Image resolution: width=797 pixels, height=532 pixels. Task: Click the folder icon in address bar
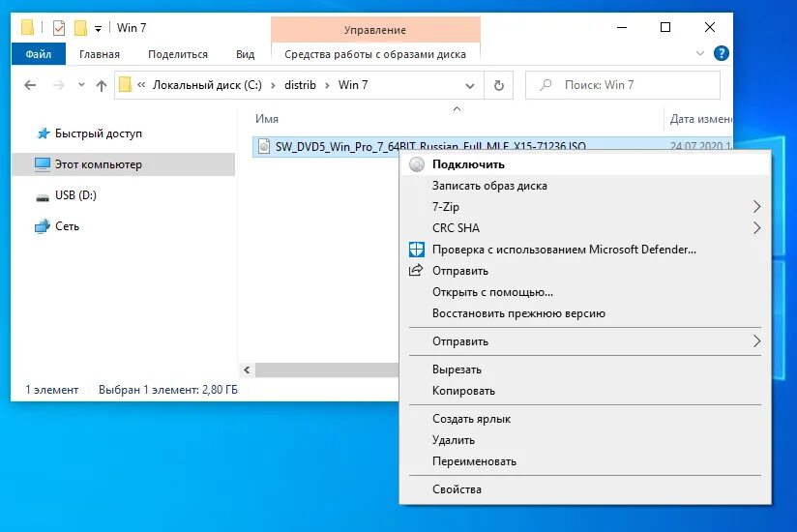pyautogui.click(x=125, y=84)
